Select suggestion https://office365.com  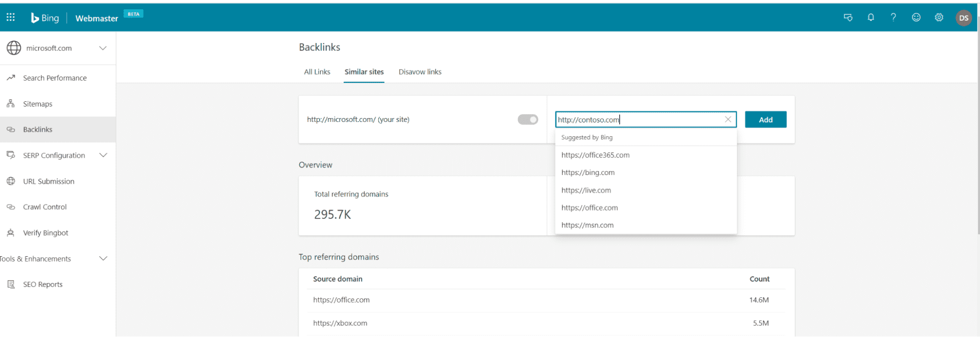pos(646,155)
